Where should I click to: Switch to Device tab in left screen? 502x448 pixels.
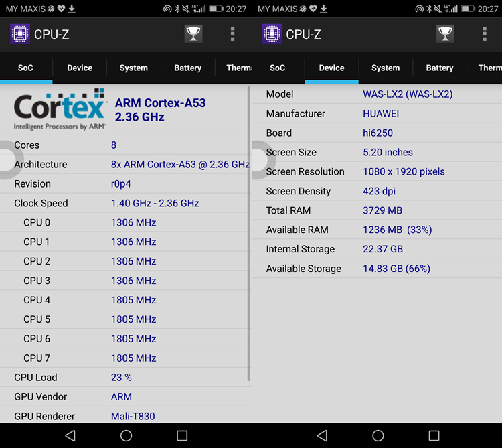pos(80,68)
